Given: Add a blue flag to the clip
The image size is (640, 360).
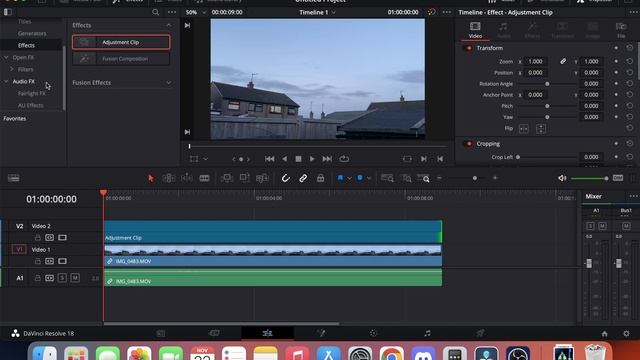Looking at the screenshot, I should [340, 178].
